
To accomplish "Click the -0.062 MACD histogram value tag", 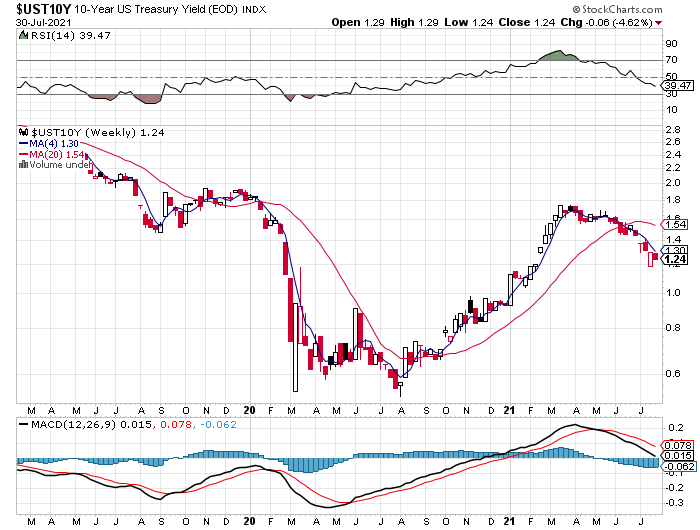I will point(679,467).
